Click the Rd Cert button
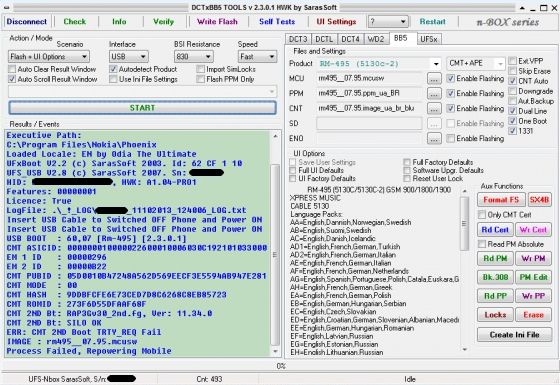 495,230
